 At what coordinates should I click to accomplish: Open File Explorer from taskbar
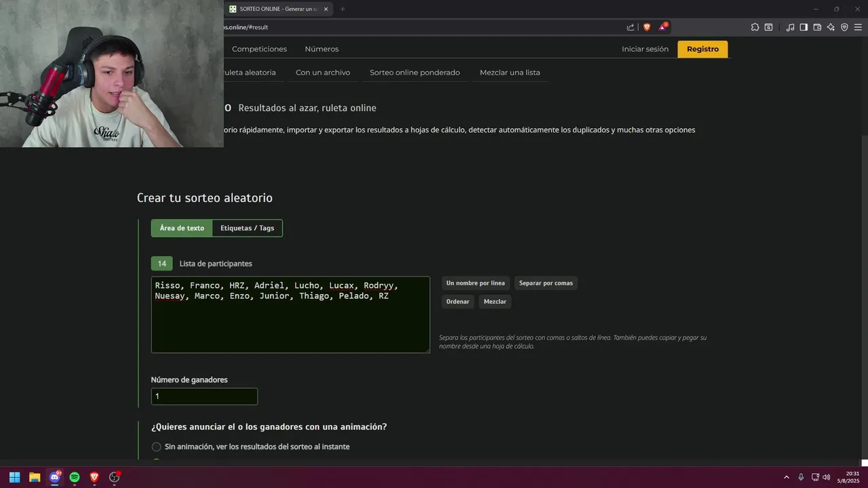(x=35, y=477)
